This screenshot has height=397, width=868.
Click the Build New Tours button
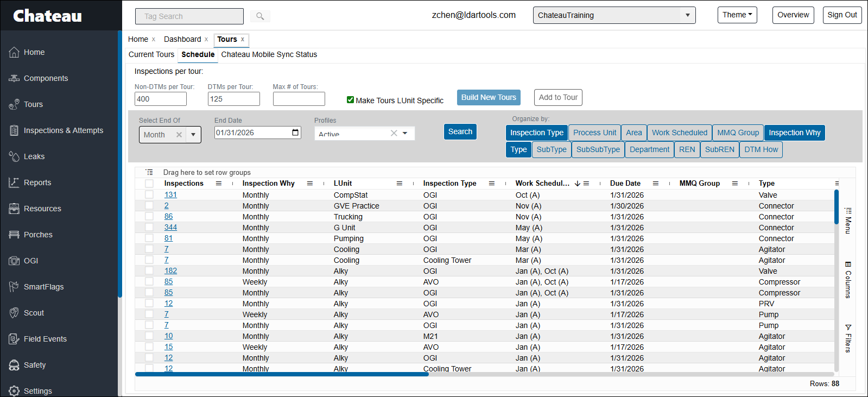click(x=489, y=97)
